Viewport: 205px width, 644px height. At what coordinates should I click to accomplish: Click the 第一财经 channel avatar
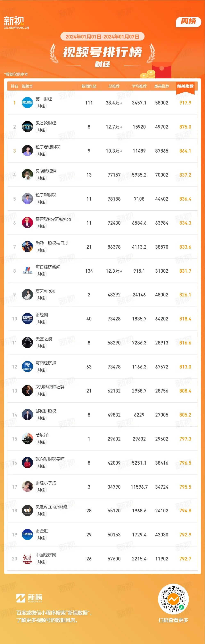click(x=27, y=103)
